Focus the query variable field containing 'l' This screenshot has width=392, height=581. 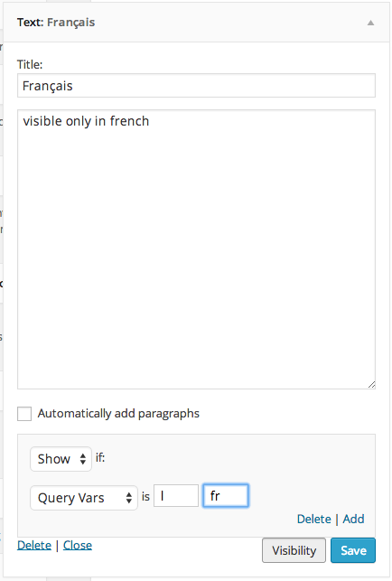tap(176, 496)
